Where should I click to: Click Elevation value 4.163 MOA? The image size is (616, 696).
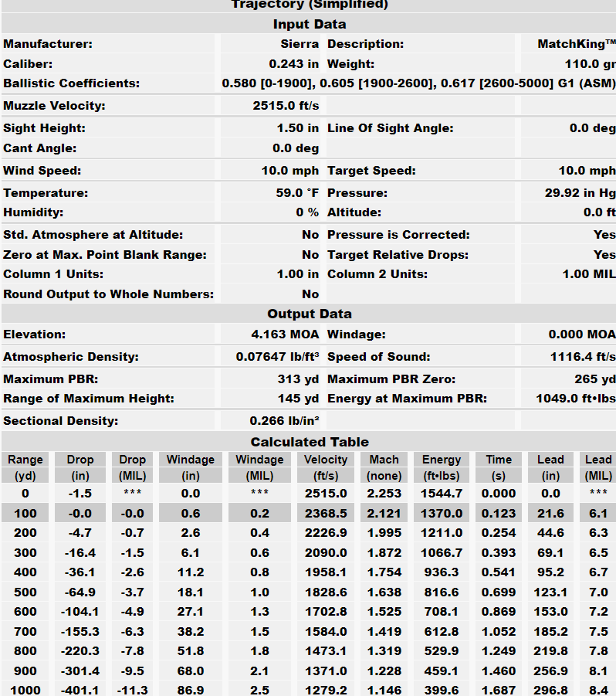coord(285,334)
